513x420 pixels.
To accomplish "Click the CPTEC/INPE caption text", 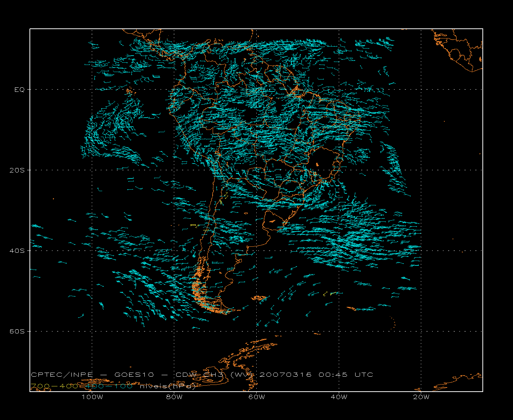I will coord(62,375).
